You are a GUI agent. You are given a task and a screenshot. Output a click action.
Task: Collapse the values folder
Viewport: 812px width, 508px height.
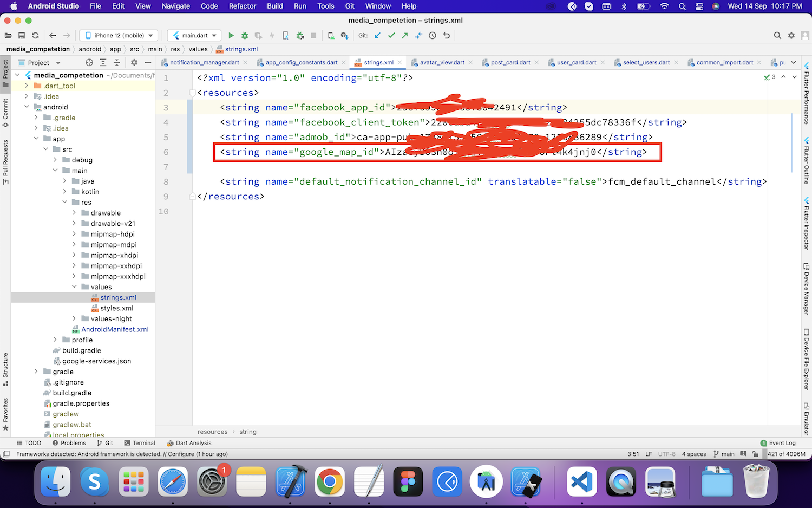tap(75, 287)
